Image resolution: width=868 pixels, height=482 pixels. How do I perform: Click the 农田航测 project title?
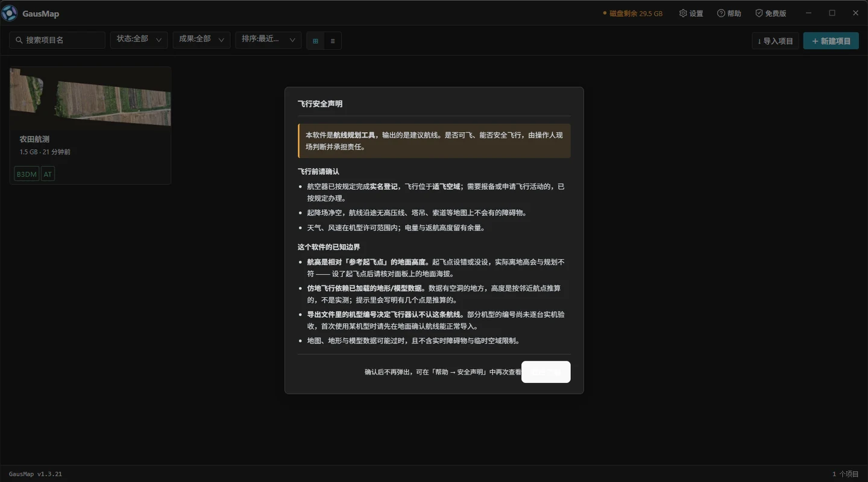[x=34, y=139]
